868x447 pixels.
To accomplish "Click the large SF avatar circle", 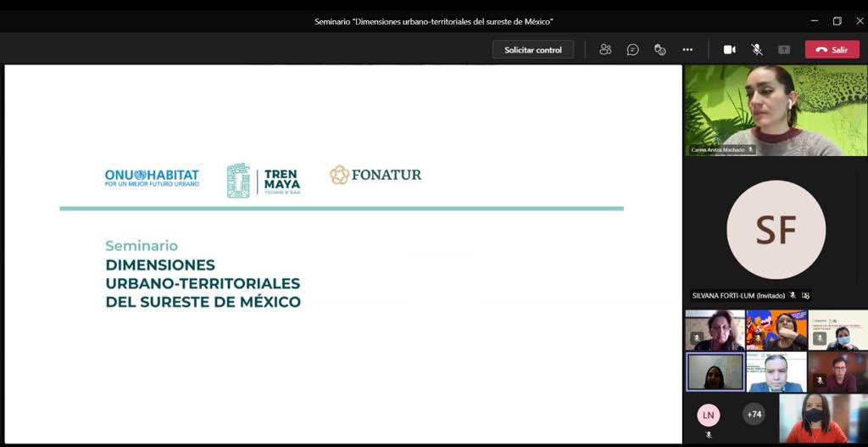I will (776, 230).
